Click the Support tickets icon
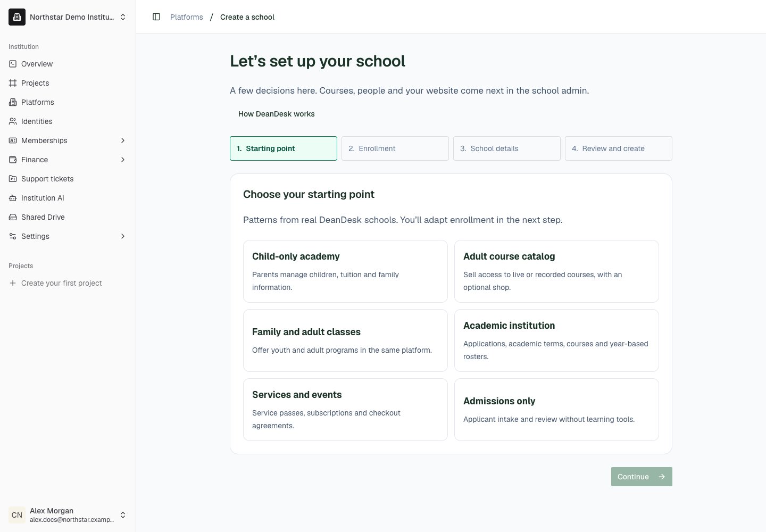The height and width of the screenshot is (532, 766). (x=13, y=179)
